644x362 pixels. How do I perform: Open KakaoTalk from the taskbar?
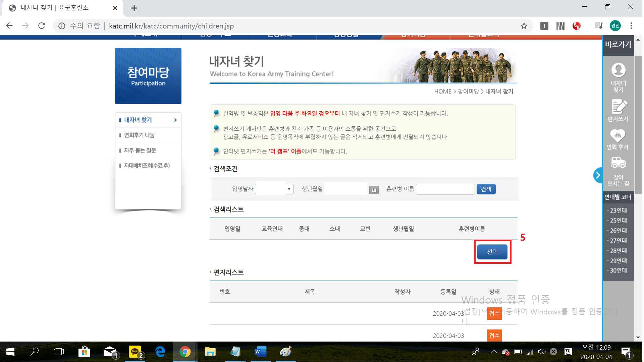135,352
